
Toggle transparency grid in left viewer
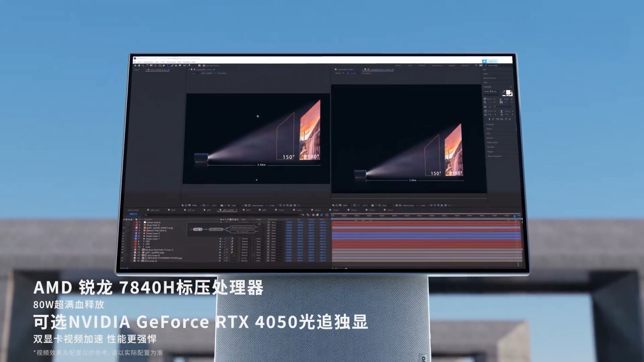tap(249, 206)
